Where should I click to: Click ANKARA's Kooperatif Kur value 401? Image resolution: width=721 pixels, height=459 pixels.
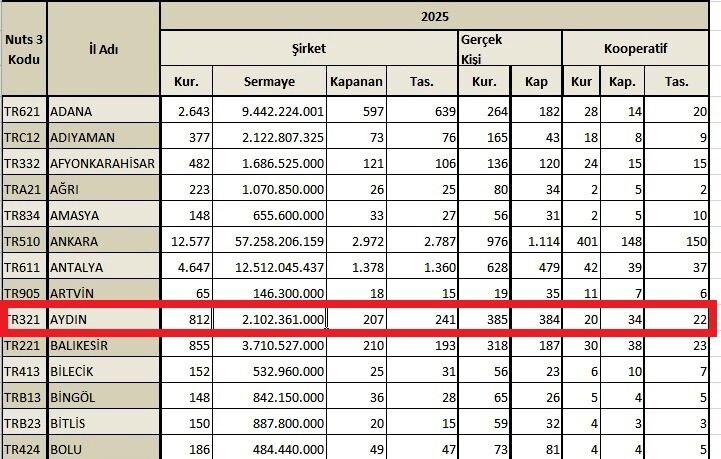(x=581, y=241)
